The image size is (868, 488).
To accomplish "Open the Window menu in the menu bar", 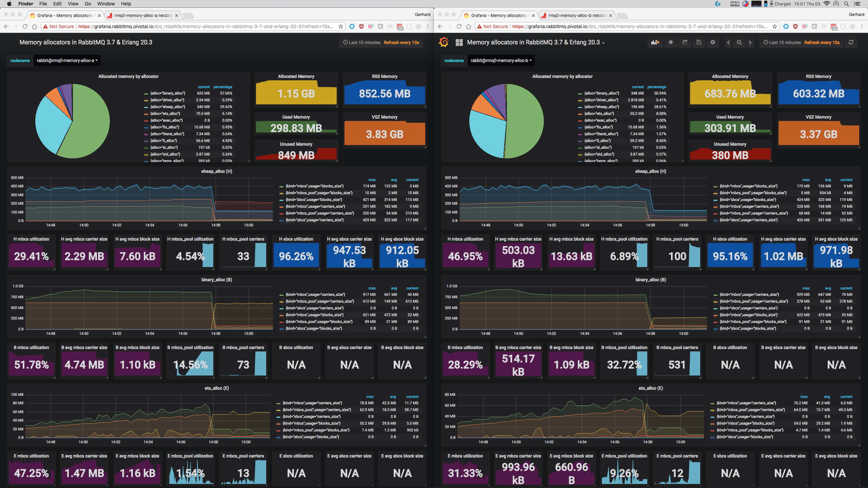I will (106, 4).
